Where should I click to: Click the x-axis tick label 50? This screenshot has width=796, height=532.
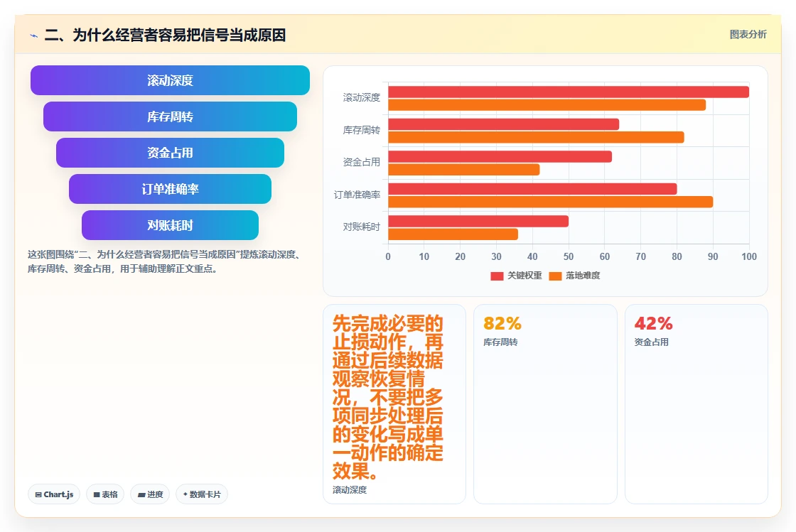(569, 256)
